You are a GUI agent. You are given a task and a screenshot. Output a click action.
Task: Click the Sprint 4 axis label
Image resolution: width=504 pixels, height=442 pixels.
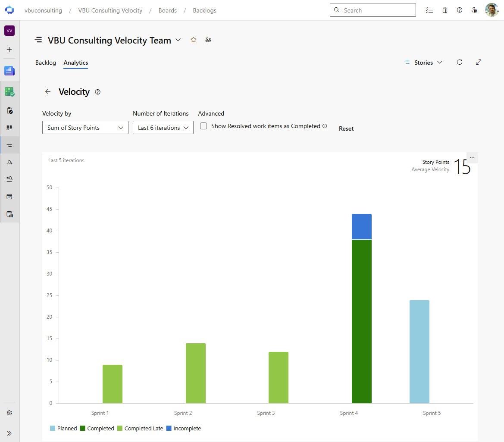349,413
